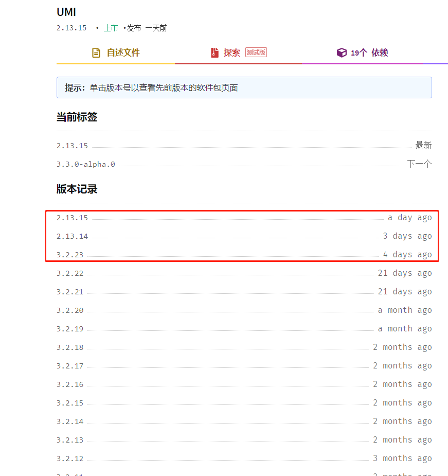
Task: Open version 3.2.20 package page
Action: tap(70, 310)
